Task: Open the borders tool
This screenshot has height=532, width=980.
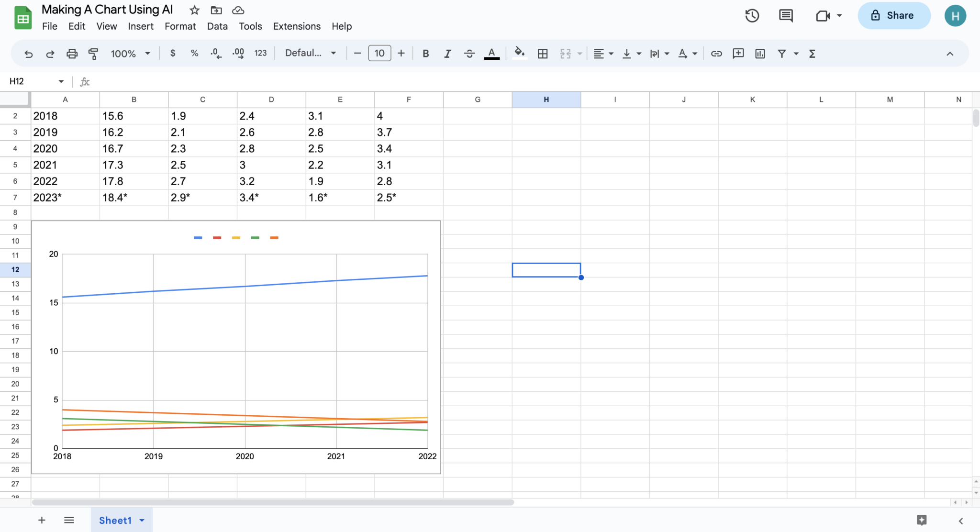Action: (542, 53)
